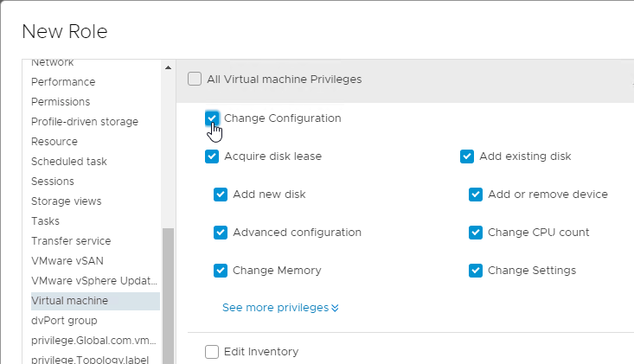Image resolution: width=634 pixels, height=364 pixels.
Task: Uncheck Add or remove device privilege
Action: 476,195
